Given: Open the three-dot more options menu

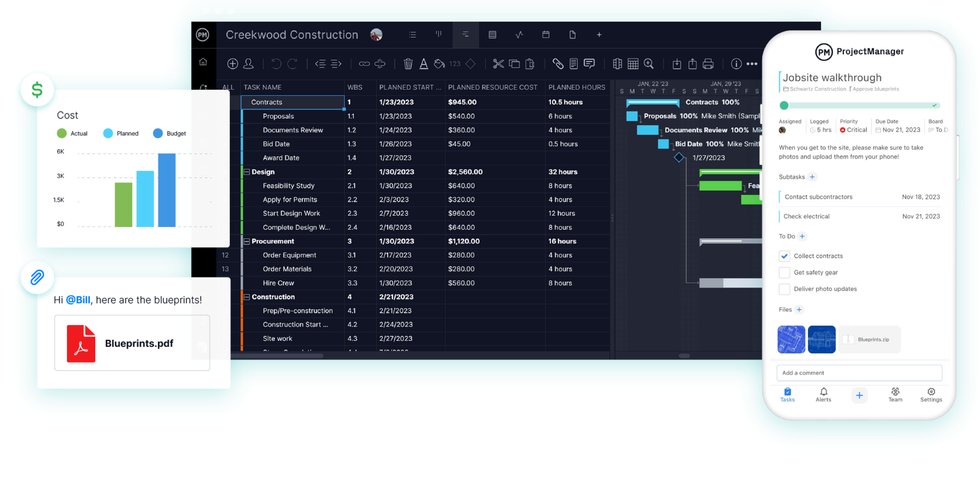Looking at the screenshot, I should point(752,64).
